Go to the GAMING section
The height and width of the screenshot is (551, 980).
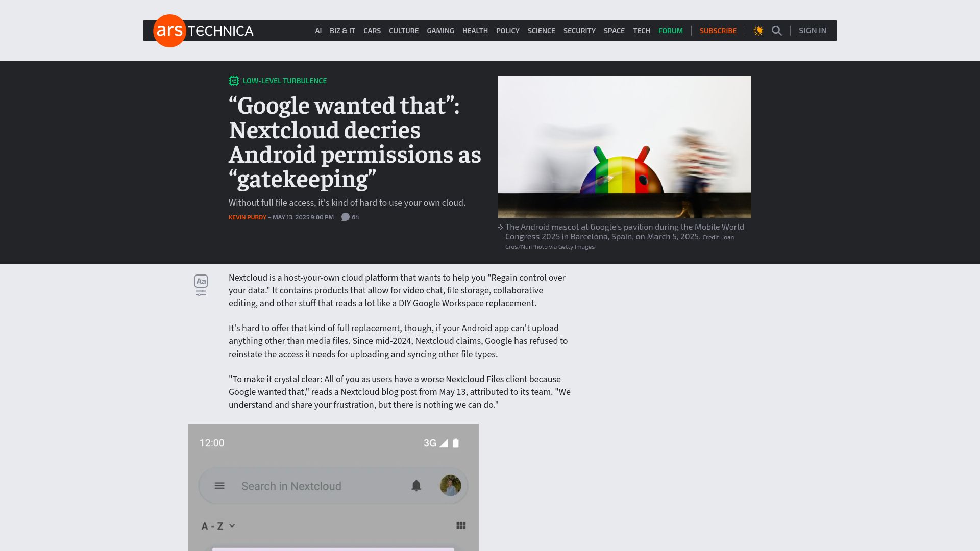point(440,31)
